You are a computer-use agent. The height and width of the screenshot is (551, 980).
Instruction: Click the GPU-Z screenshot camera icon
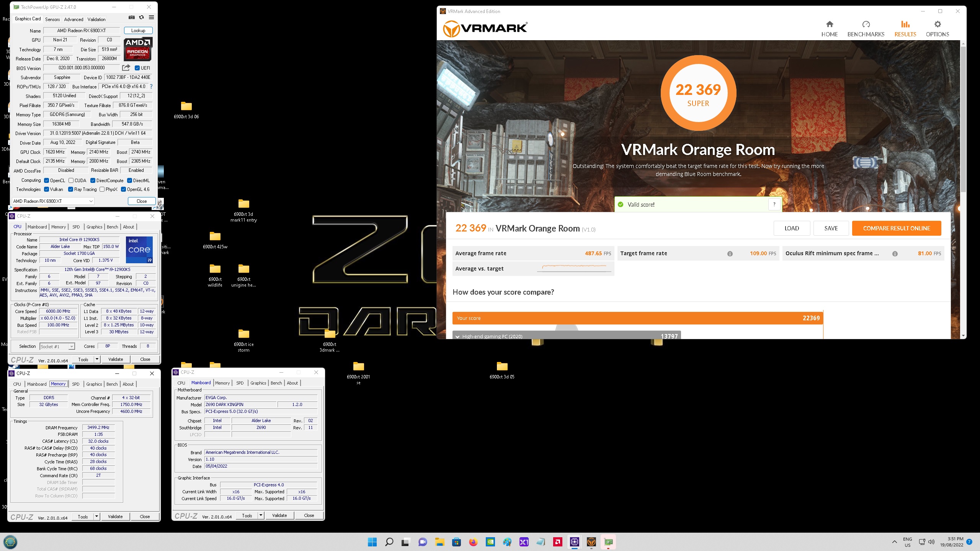[131, 18]
